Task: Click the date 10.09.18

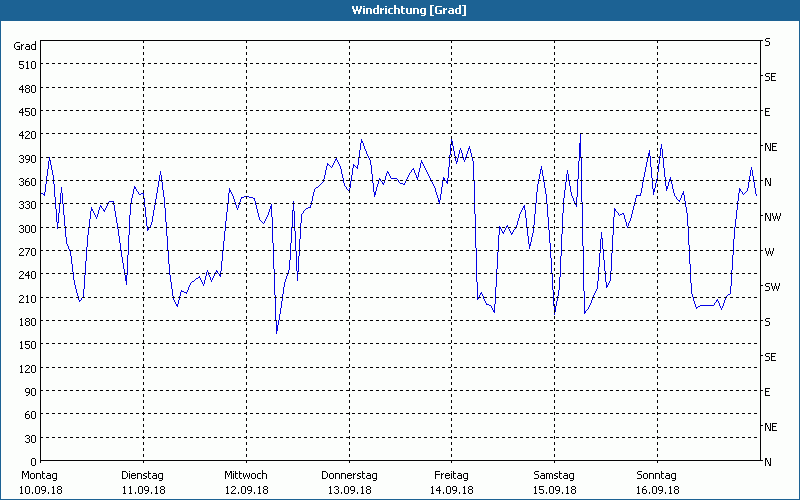Action: 41,490
